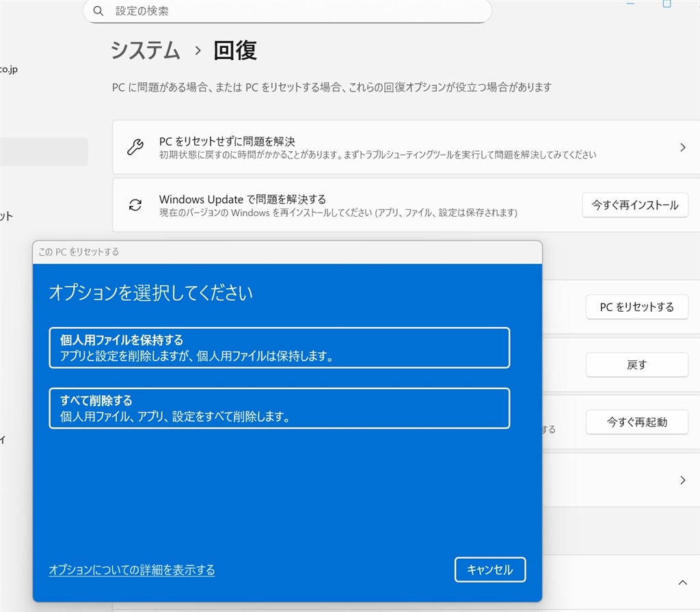
Task: Choose すべて削除する option
Action: pos(280,408)
